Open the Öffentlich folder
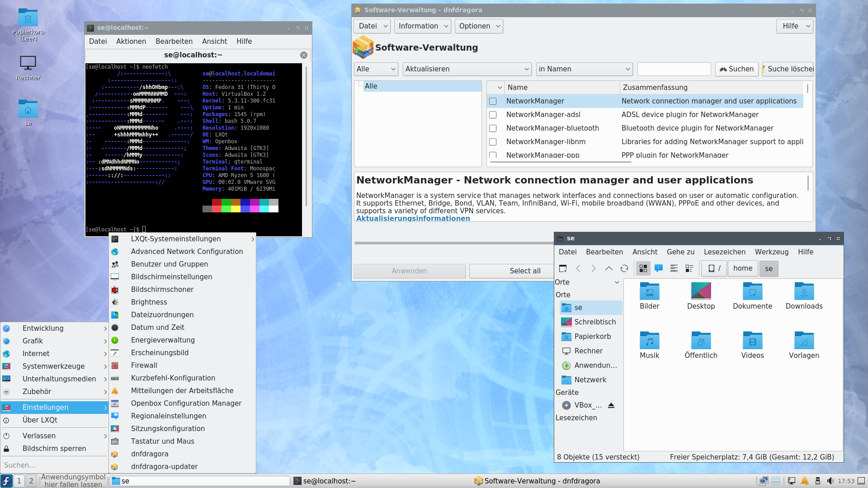This screenshot has width=868, height=488. (701, 345)
